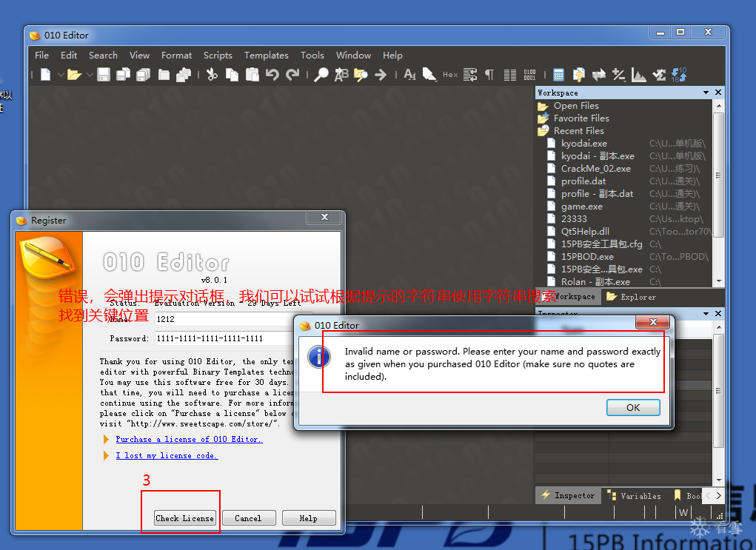
Task: Click recent file 15PBOD.exe
Action: tap(587, 256)
